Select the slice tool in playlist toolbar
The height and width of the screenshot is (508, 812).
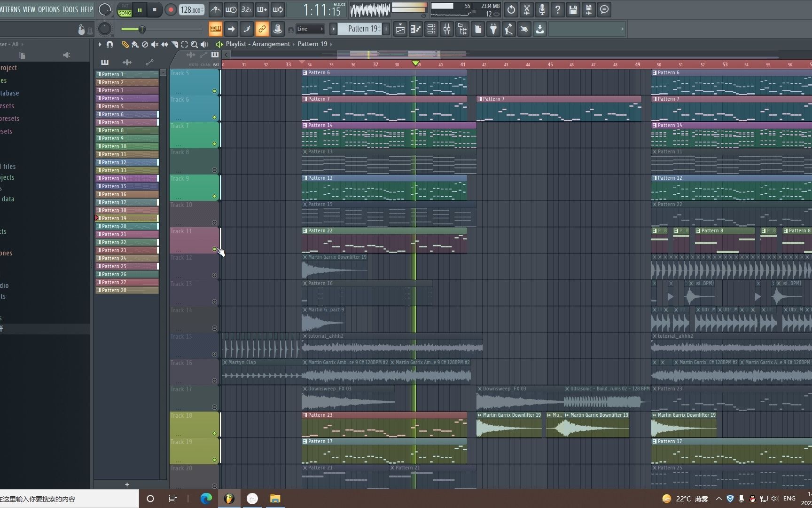tap(174, 44)
